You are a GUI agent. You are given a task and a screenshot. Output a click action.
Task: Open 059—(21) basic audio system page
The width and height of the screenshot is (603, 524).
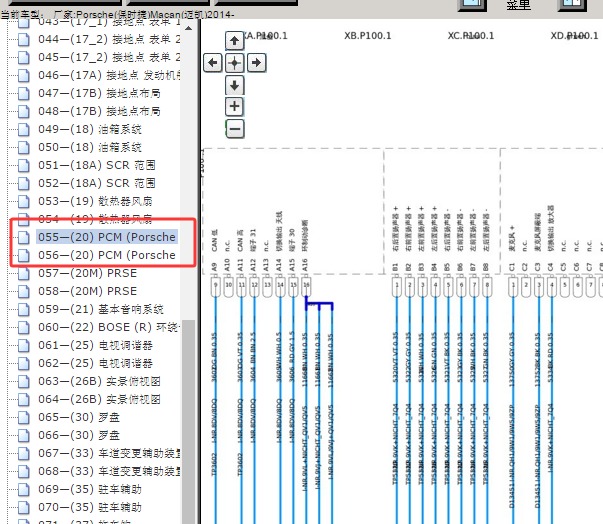coord(101,309)
